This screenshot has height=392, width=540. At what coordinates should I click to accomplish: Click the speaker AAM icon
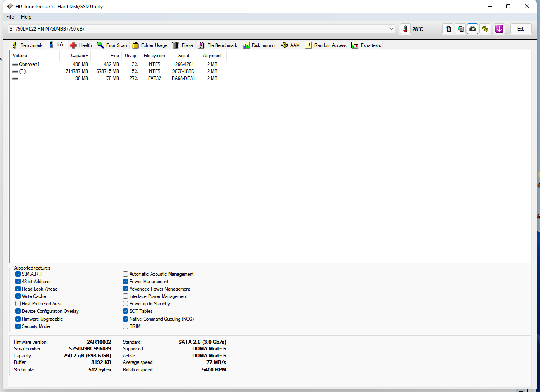click(284, 45)
